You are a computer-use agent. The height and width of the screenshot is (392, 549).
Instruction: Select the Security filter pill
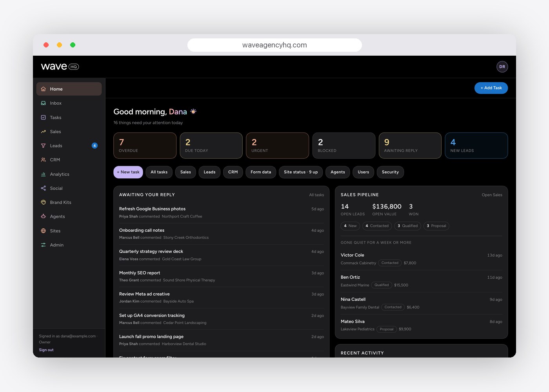click(x=390, y=172)
